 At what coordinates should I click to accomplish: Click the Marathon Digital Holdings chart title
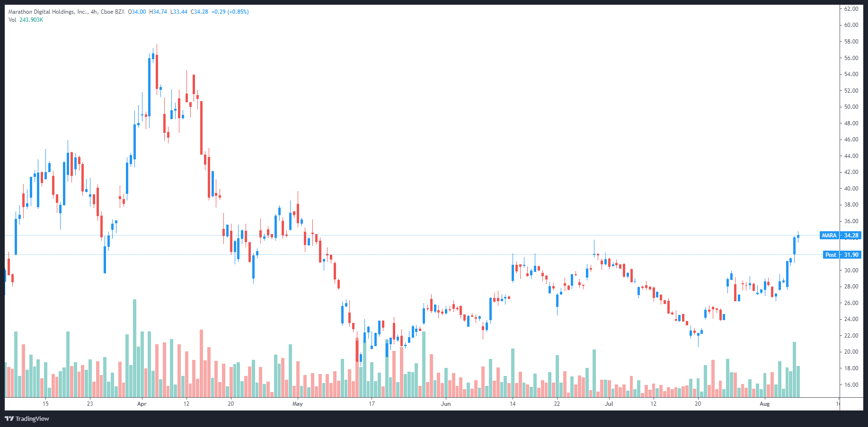[x=48, y=12]
